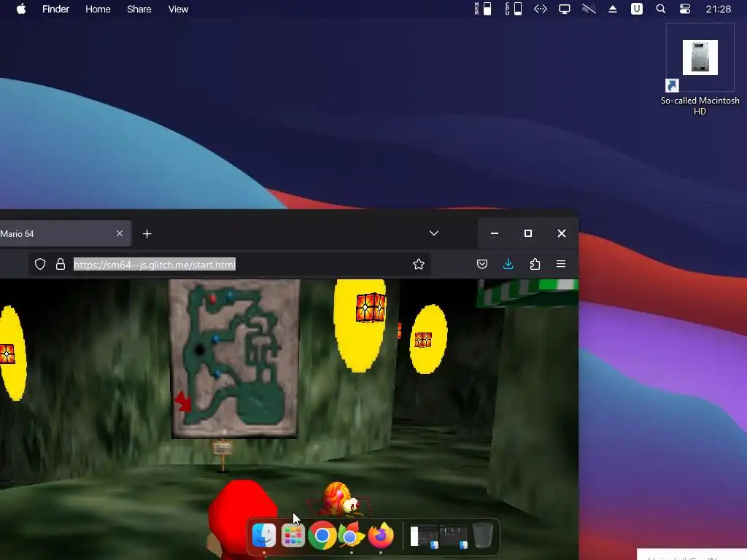
Task: Click the network arrows status icon
Action: point(541,9)
